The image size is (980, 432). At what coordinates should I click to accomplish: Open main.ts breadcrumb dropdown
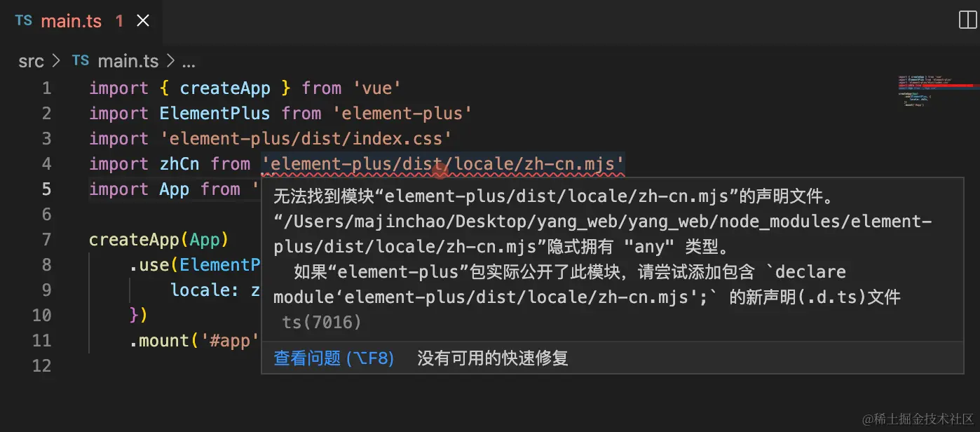coord(128,61)
